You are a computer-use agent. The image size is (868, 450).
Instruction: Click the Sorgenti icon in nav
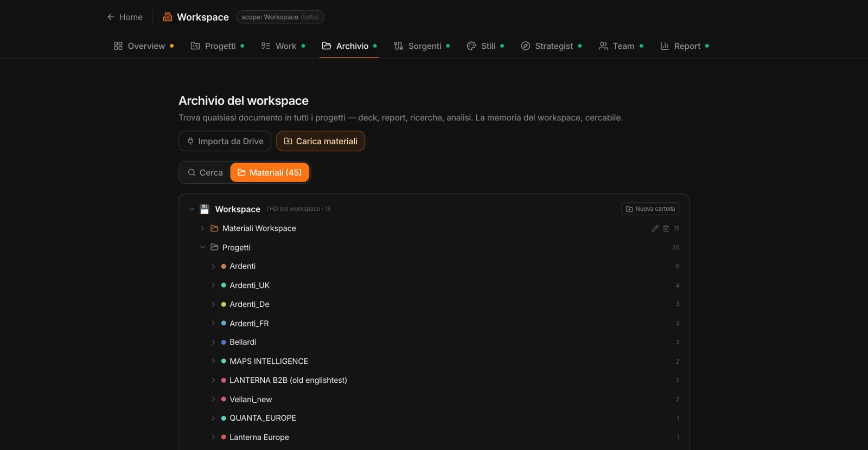[x=399, y=46]
